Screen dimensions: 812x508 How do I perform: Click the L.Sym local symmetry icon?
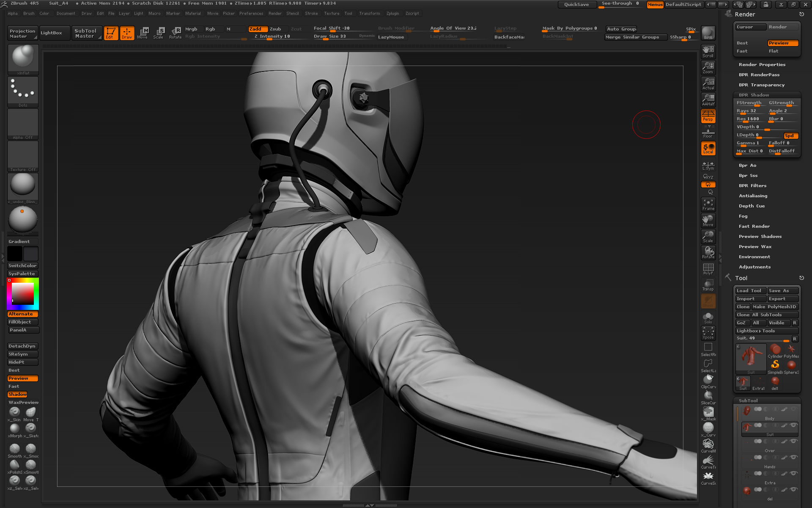point(708,166)
